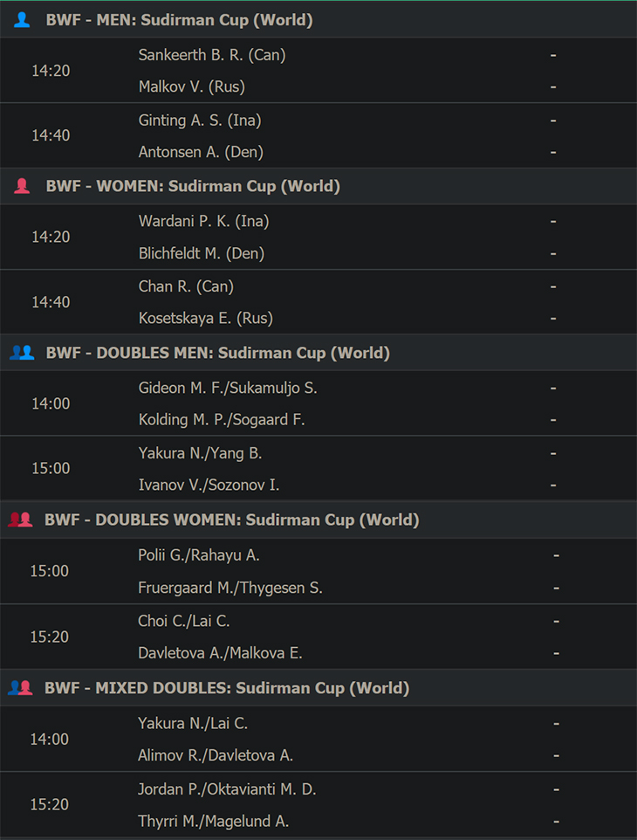The width and height of the screenshot is (637, 840).
Task: Select the Davletova A./Malkova E. pair
Action: [220, 653]
